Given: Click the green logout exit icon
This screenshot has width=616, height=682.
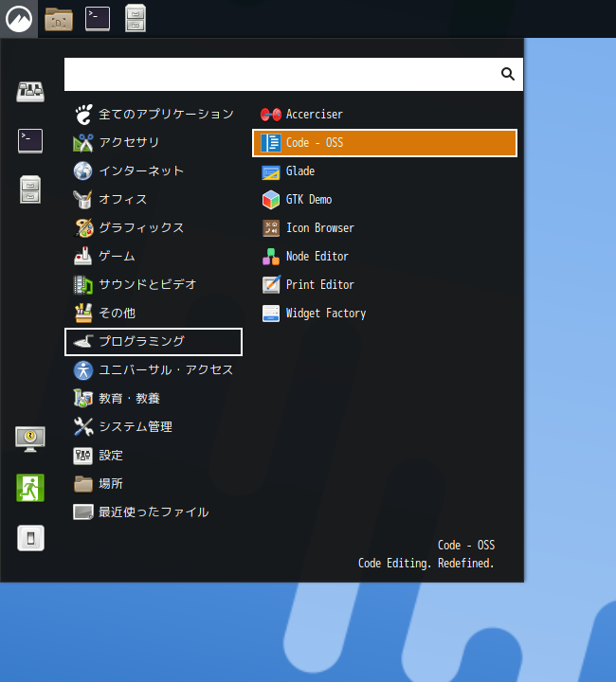Looking at the screenshot, I should point(30,488).
